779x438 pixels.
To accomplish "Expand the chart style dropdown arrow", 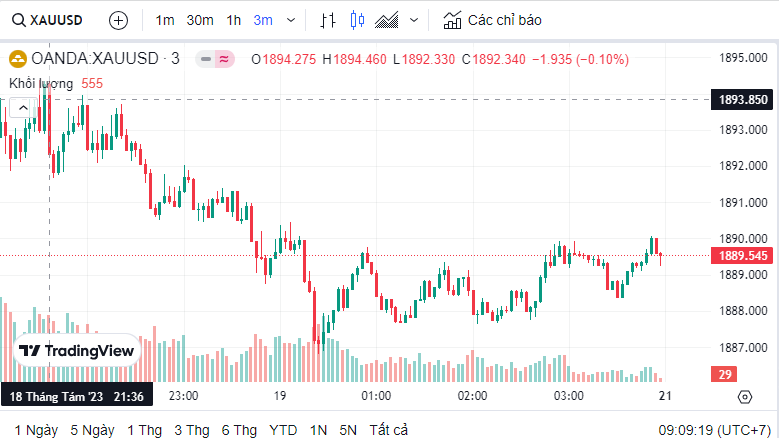I will point(414,20).
